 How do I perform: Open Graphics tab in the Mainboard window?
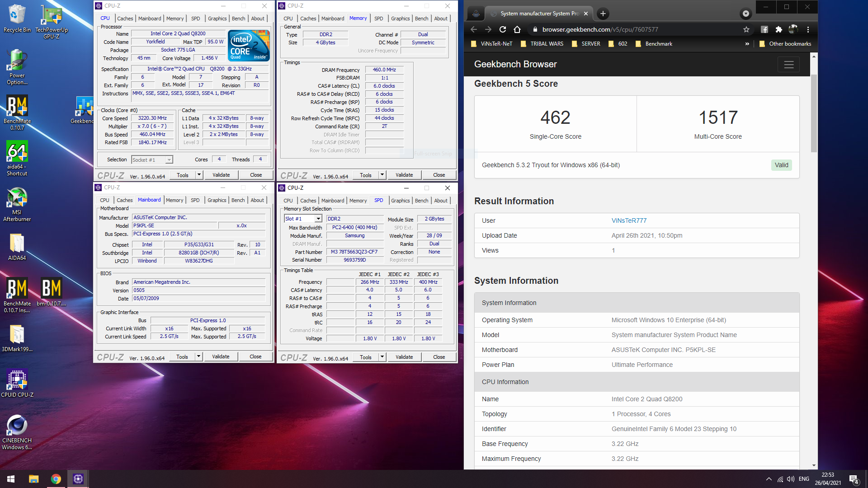point(217,200)
